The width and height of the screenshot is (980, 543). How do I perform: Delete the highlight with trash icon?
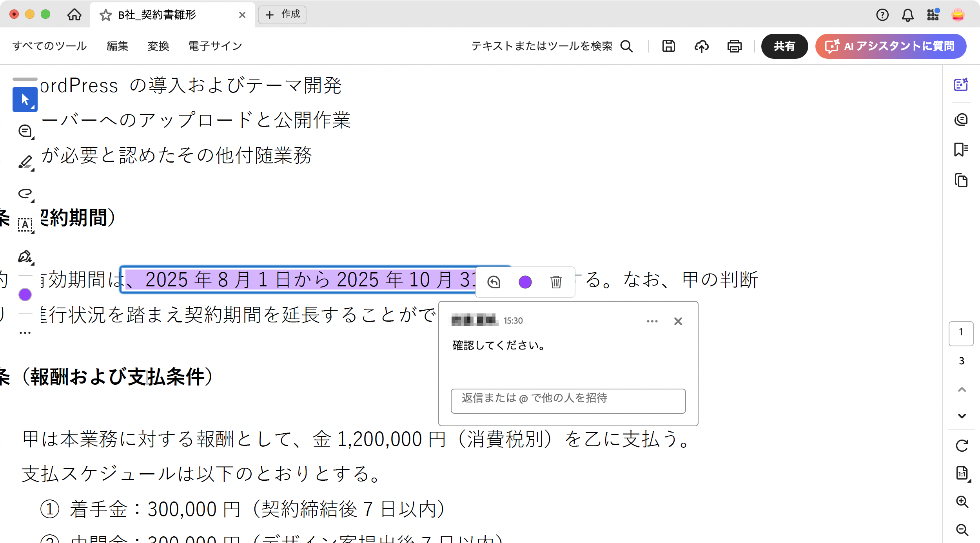coord(556,282)
